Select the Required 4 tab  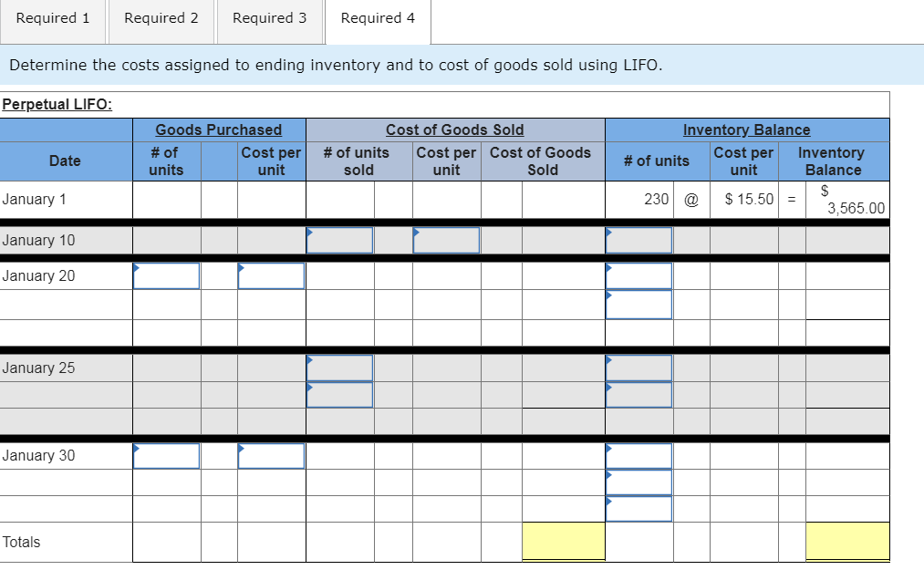[x=377, y=18]
